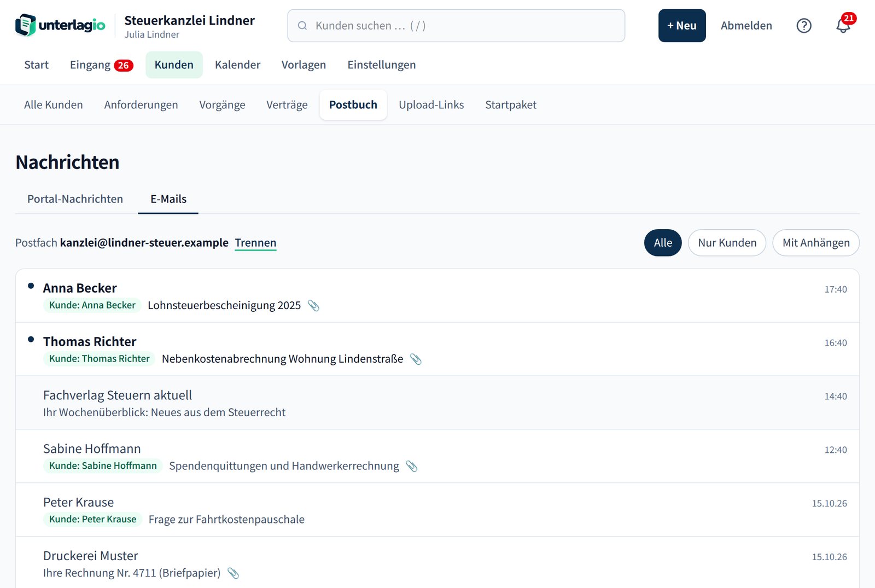Click unread dot next to Anna Becker
The height and width of the screenshot is (588, 875).
click(31, 286)
